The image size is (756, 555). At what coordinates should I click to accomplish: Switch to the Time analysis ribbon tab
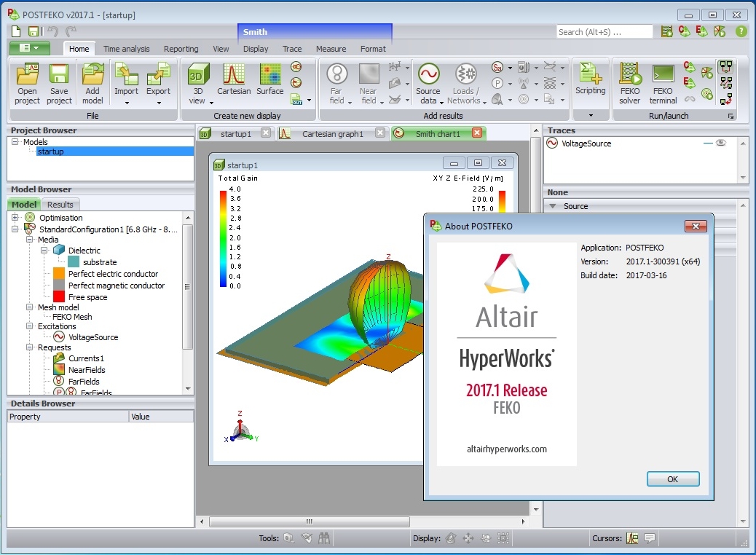click(126, 49)
